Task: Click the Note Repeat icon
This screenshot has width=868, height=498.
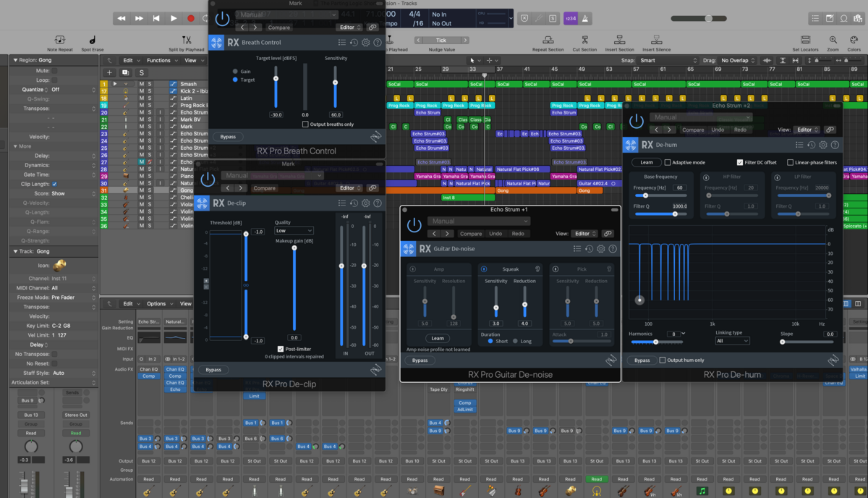Action: [x=60, y=40]
